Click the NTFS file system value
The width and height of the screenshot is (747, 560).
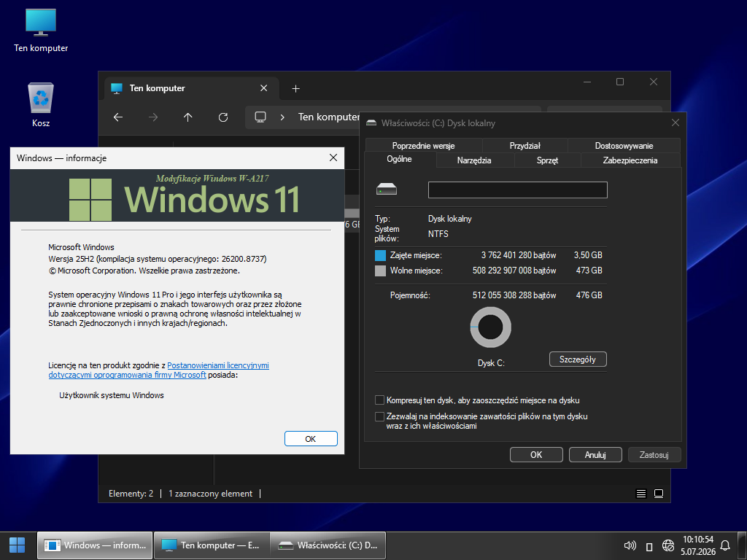(x=438, y=234)
